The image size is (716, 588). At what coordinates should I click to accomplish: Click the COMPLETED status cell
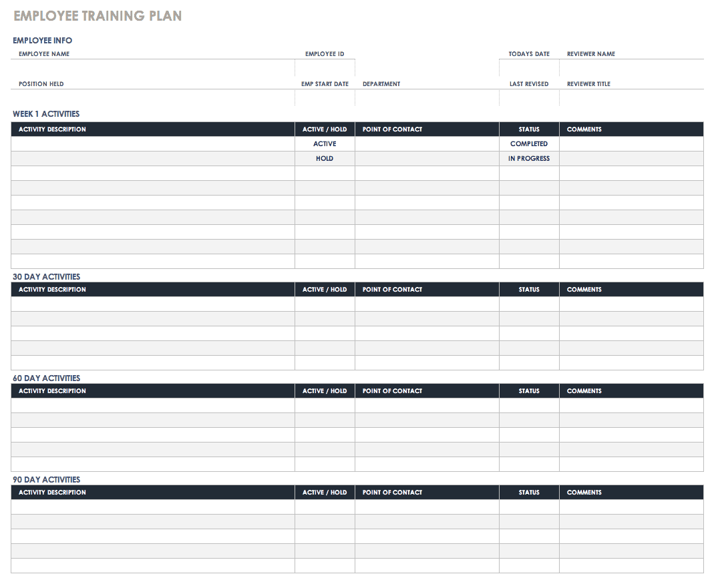point(529,143)
